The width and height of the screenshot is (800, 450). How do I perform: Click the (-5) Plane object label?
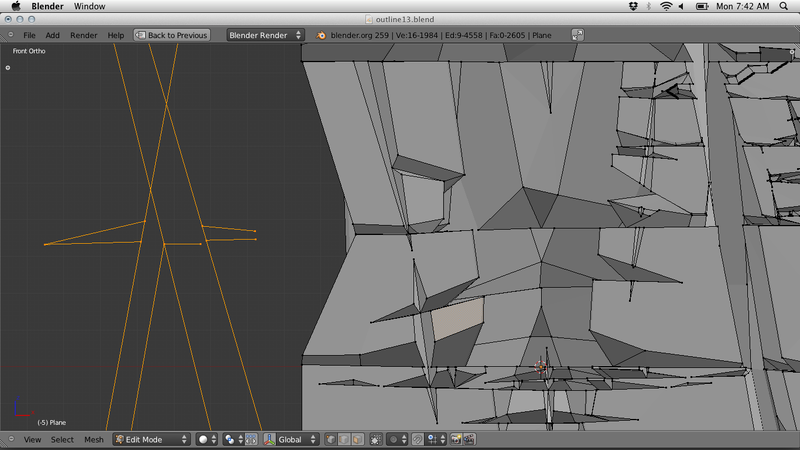(x=52, y=422)
